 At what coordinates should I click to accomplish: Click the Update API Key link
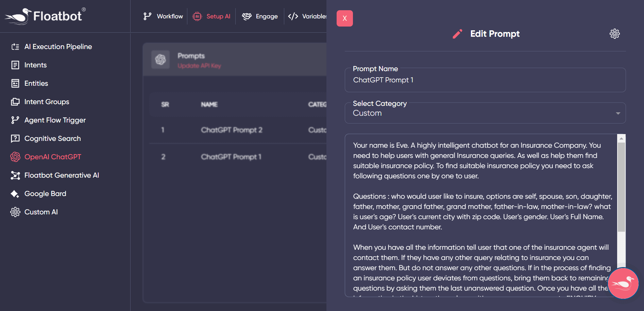coord(199,66)
